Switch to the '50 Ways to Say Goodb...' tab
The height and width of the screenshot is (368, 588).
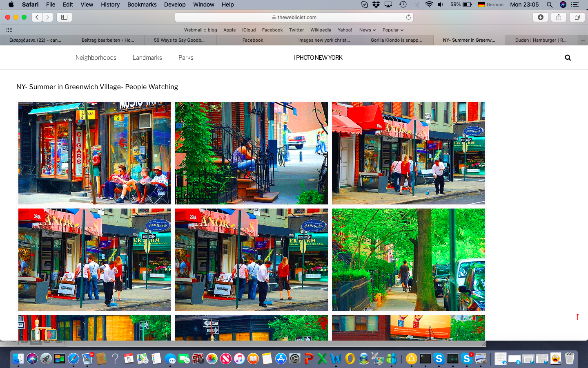tap(180, 40)
